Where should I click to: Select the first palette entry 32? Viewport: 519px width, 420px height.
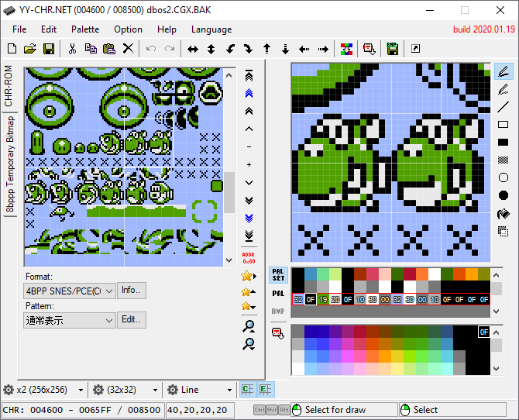point(298,299)
